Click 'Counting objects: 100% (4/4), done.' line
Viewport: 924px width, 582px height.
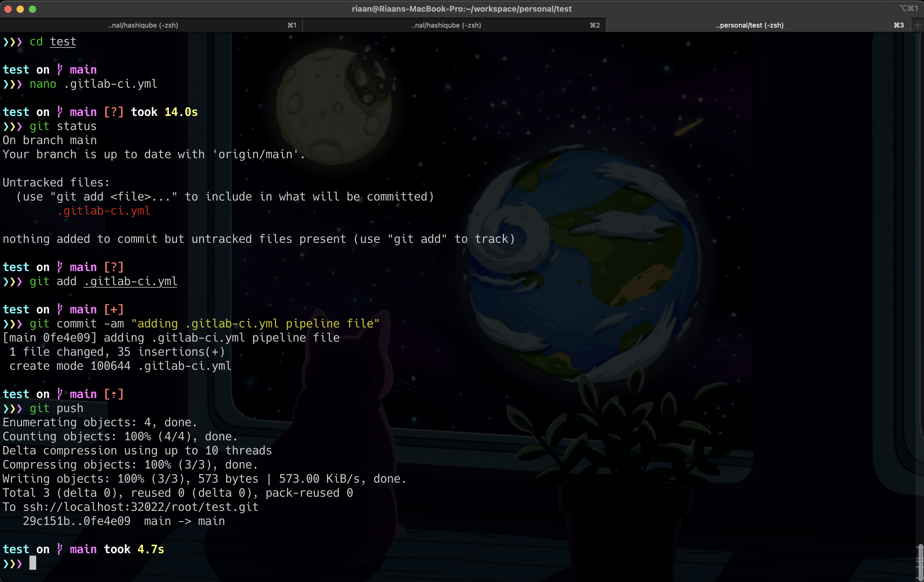coord(120,437)
